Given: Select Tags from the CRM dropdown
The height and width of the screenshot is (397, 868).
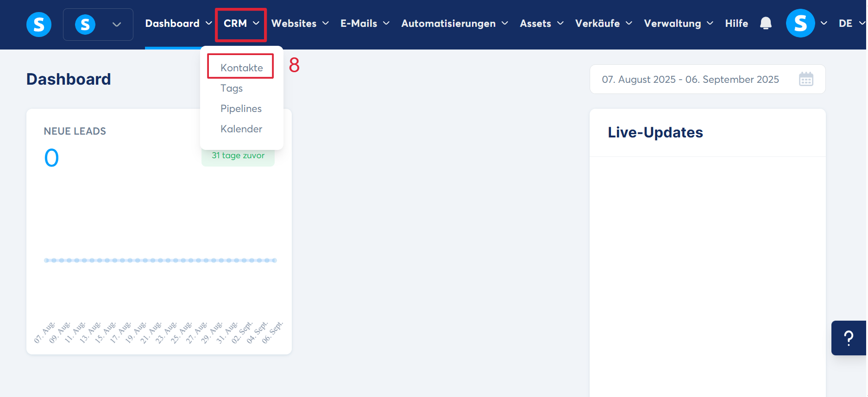Looking at the screenshot, I should [232, 88].
